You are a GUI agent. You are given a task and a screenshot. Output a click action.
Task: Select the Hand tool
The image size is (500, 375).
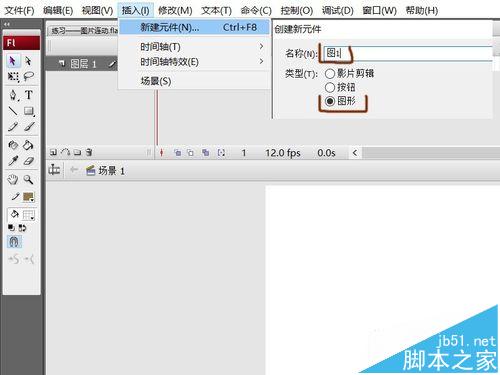13,180
